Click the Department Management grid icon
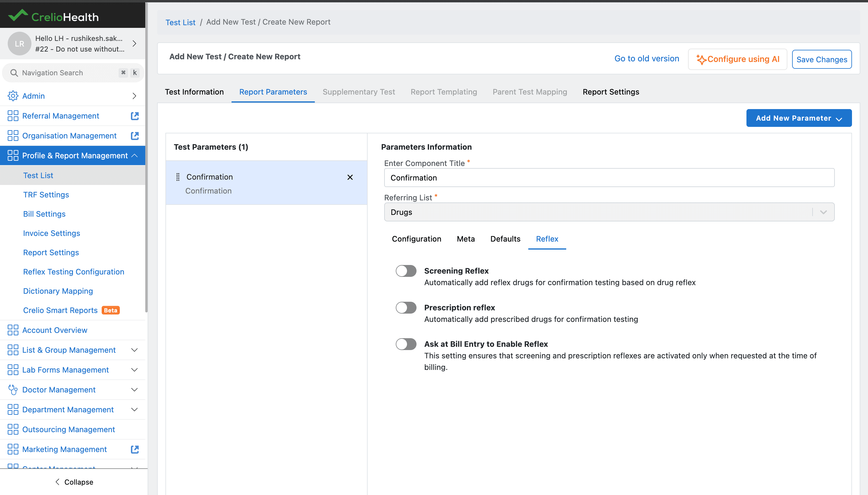The image size is (868, 495). tap(13, 409)
